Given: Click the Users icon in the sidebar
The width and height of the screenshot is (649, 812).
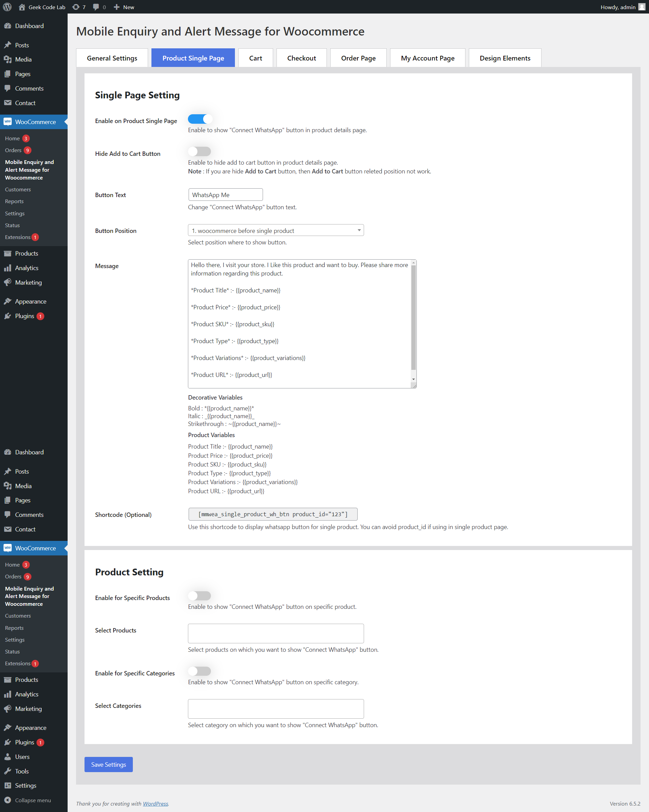Looking at the screenshot, I should click(x=7, y=756).
